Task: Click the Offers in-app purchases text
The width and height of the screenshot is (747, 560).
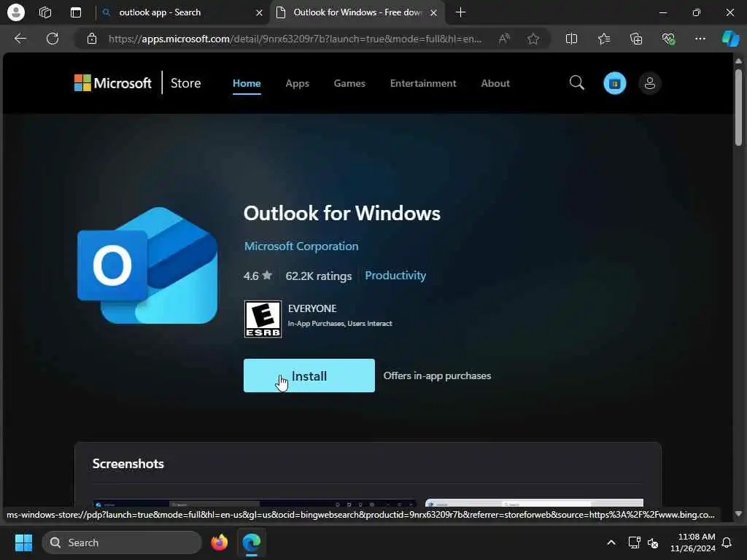Action: pos(437,376)
